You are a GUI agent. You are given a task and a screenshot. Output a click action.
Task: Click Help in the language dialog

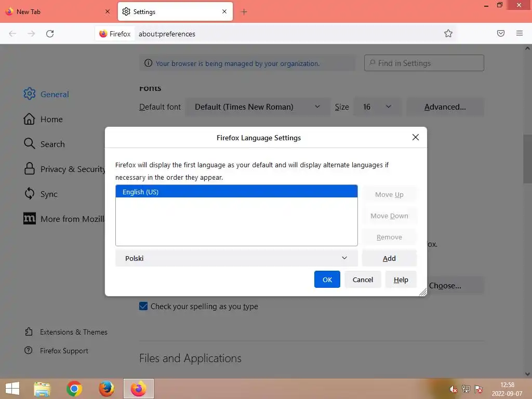pyautogui.click(x=401, y=279)
